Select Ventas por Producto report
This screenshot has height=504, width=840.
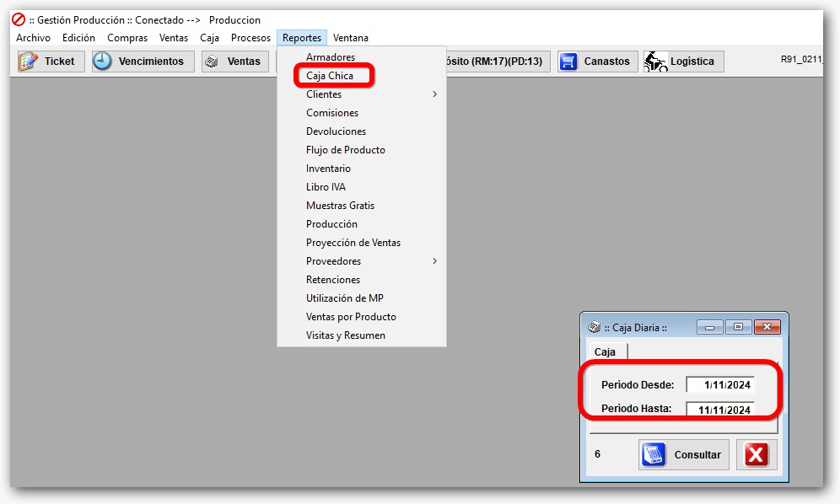coord(351,317)
